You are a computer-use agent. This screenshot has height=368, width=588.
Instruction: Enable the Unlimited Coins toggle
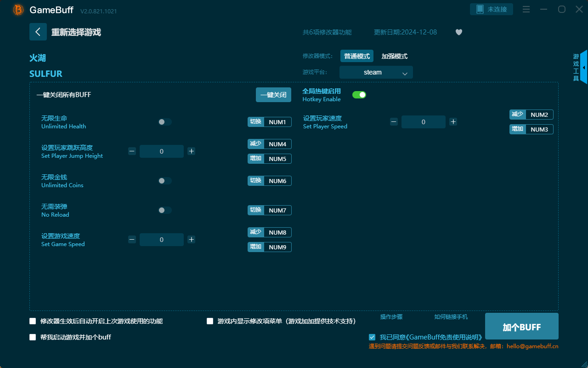coord(164,180)
